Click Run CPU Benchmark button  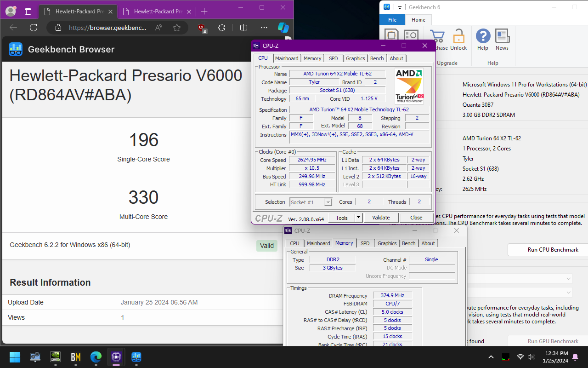[x=553, y=250]
